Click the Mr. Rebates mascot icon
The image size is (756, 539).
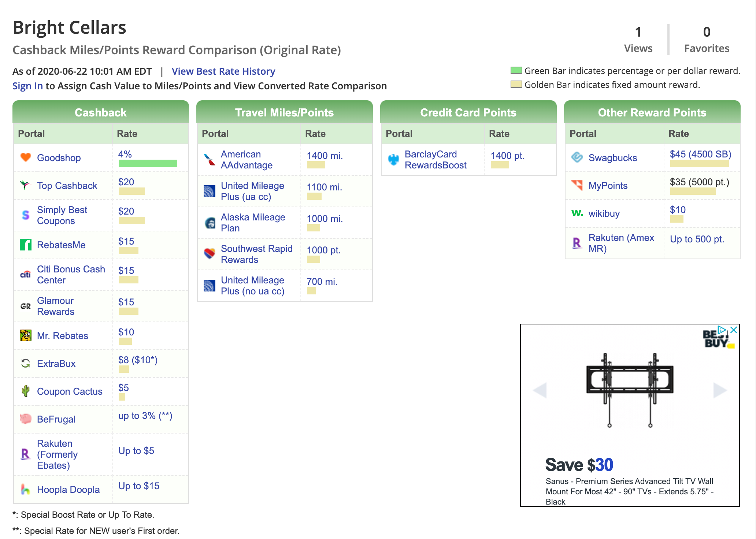[x=26, y=335]
